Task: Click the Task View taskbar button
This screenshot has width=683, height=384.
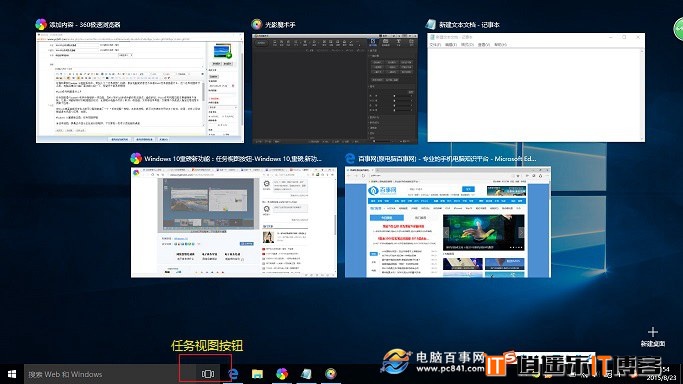Action: [208, 374]
